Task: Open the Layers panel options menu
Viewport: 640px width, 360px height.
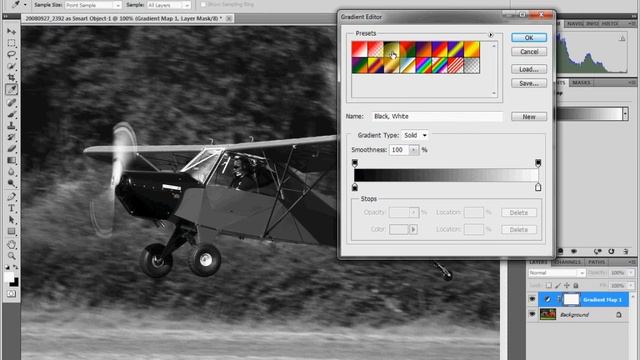Action: coord(632,262)
